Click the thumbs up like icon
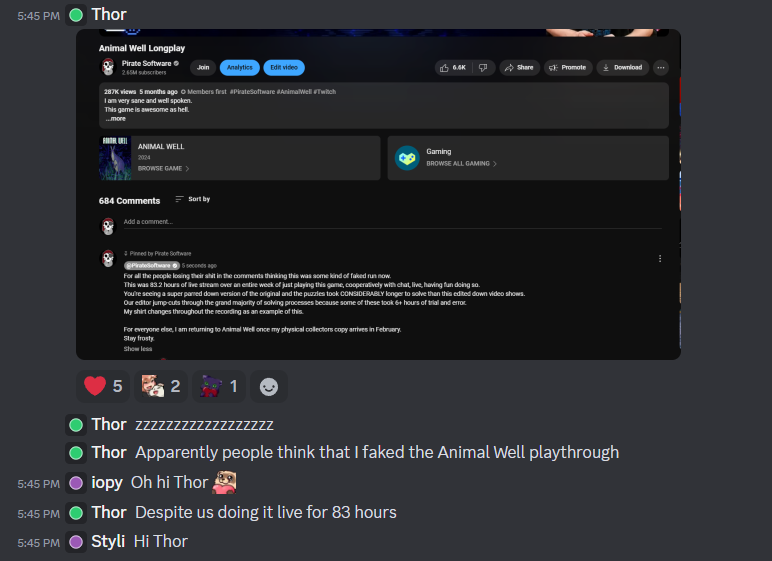Screen dimensions: 772x561 pyautogui.click(x=444, y=67)
